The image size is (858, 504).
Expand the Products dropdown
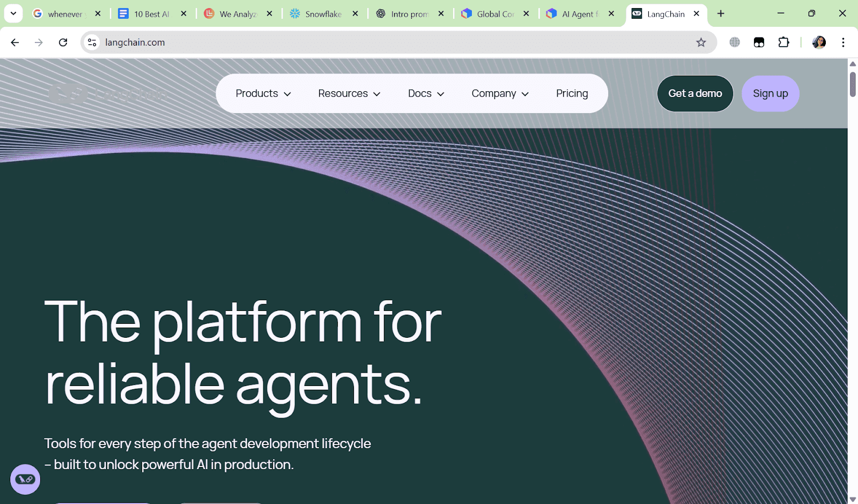263,93
